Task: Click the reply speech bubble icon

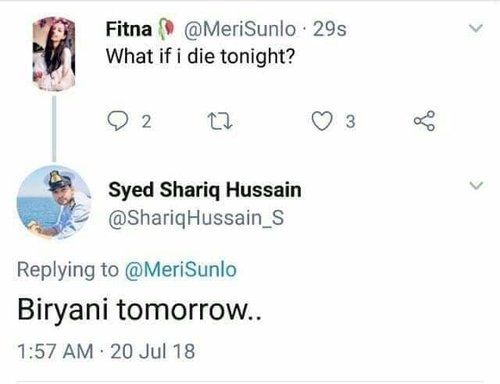Action: coord(117,121)
